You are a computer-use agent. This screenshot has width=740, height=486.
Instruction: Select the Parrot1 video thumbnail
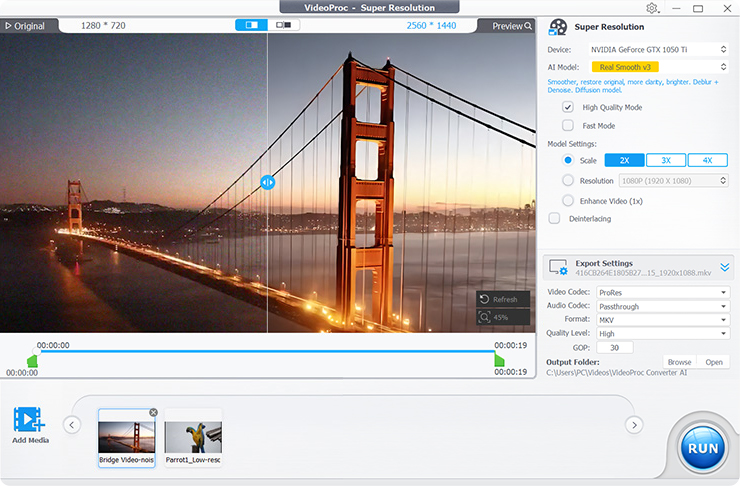(x=193, y=437)
